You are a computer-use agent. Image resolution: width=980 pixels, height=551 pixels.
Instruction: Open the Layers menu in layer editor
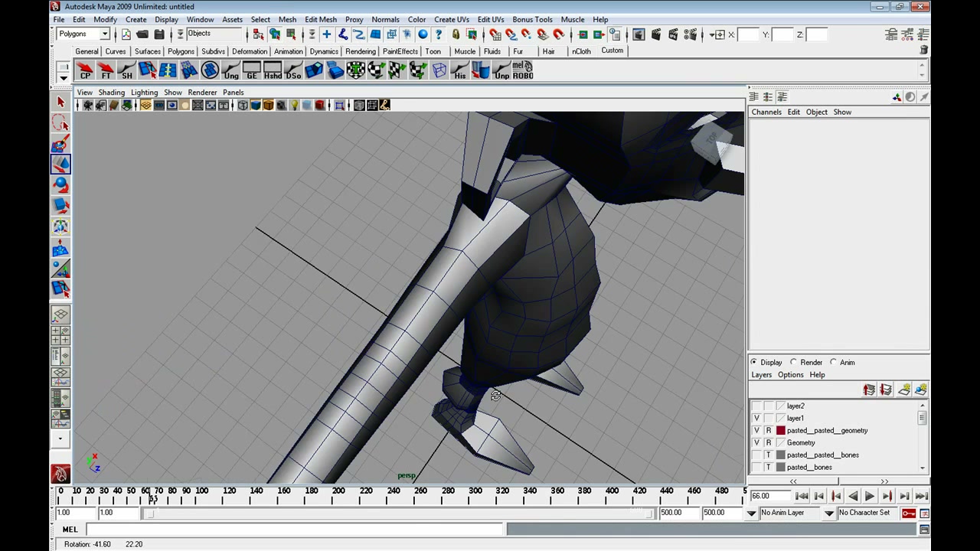point(762,375)
